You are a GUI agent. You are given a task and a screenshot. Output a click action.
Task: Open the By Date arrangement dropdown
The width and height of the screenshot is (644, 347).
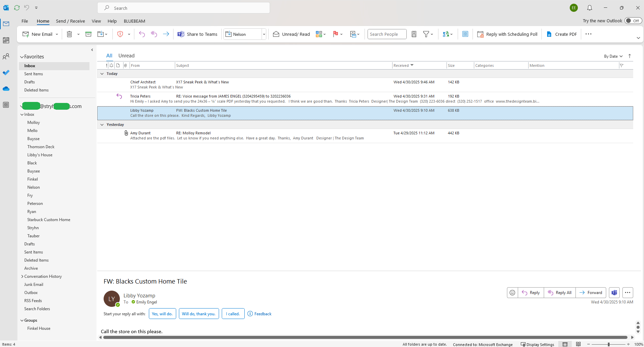click(613, 56)
